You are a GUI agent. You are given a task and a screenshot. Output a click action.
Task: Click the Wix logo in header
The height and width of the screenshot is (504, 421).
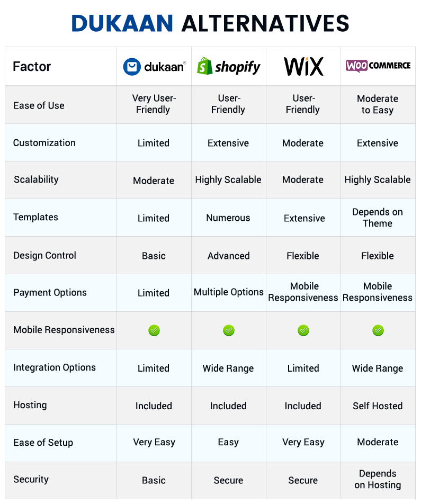tap(303, 66)
